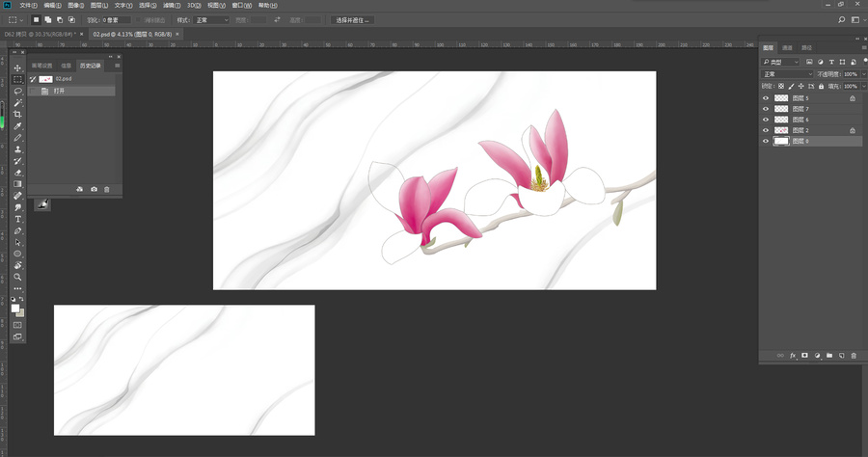Hide layer 图层 6 eye icon

[766, 120]
